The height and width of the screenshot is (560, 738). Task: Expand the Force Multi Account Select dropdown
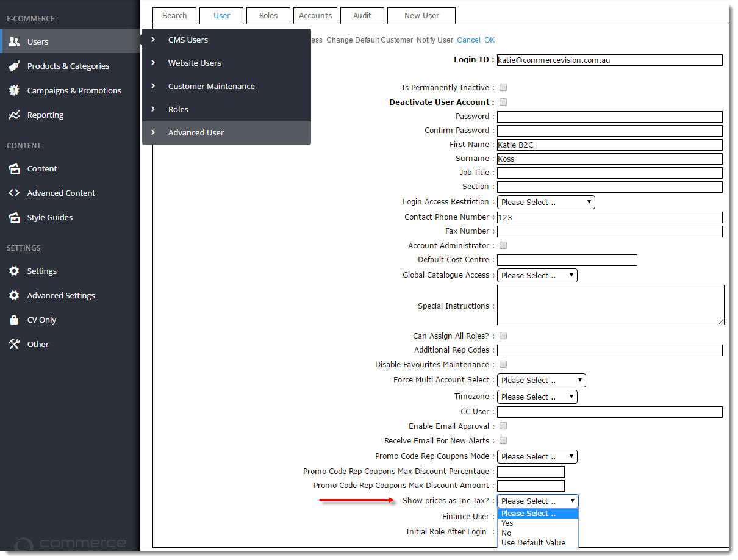pyautogui.click(x=542, y=380)
